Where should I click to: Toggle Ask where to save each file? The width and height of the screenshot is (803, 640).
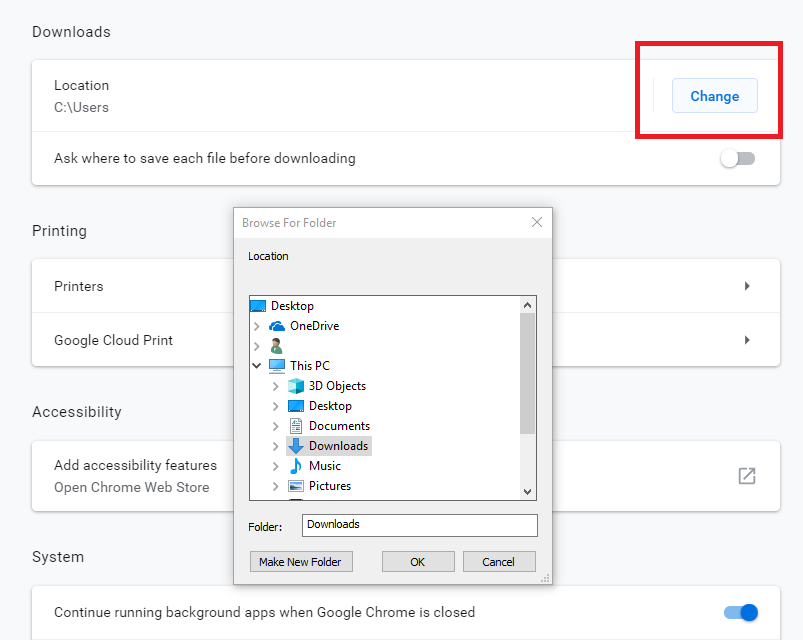(x=738, y=158)
